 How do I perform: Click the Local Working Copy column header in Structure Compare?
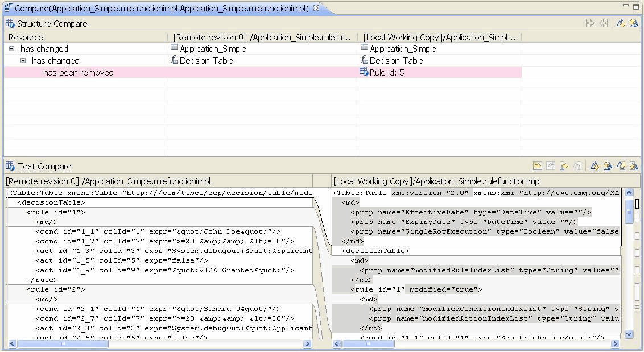439,37
